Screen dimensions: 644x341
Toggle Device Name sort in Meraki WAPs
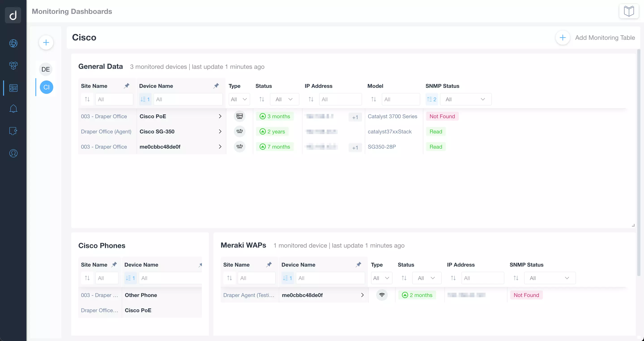[x=287, y=278]
